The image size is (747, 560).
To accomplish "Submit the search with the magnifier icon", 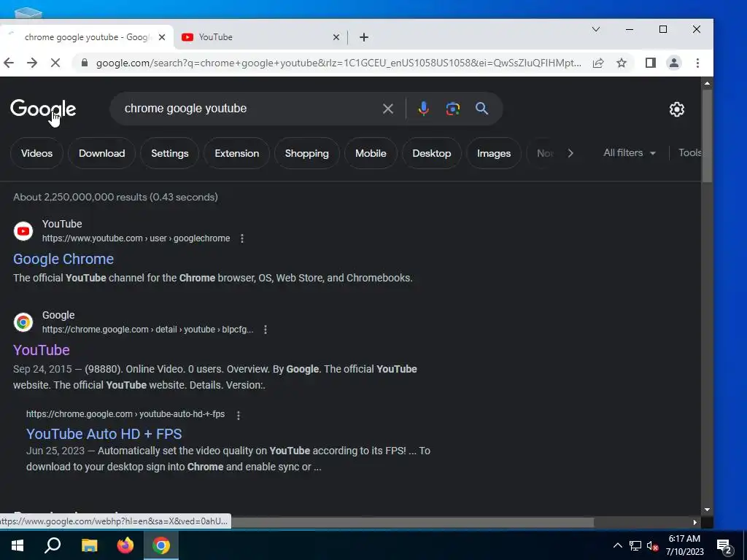I will click(481, 109).
